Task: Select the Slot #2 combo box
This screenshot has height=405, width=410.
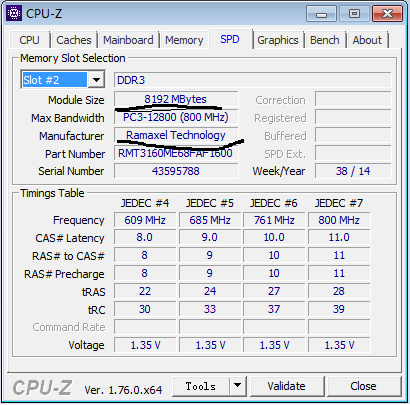Action: (x=63, y=80)
